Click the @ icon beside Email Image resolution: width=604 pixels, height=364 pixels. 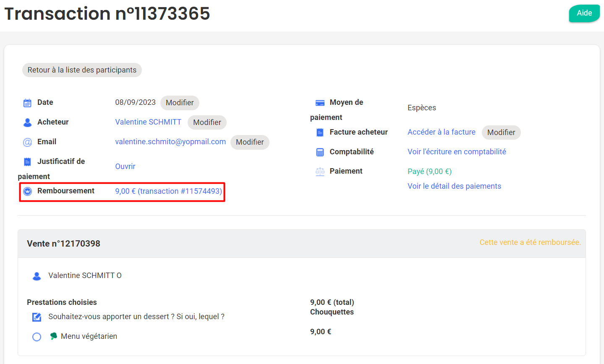27,142
